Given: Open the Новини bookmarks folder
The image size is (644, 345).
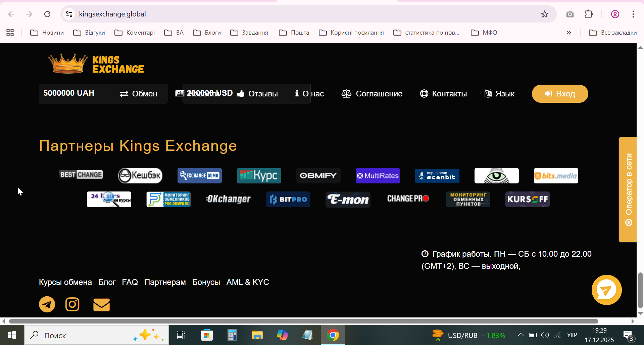Looking at the screenshot, I should [x=47, y=33].
